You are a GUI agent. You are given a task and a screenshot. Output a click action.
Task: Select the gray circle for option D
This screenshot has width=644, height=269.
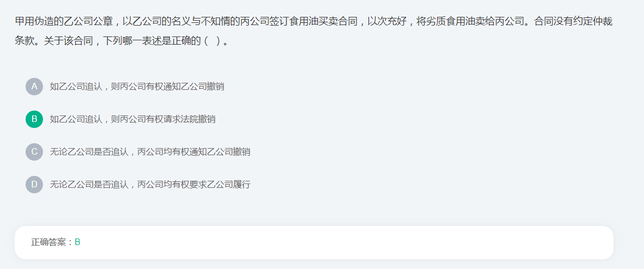34,185
